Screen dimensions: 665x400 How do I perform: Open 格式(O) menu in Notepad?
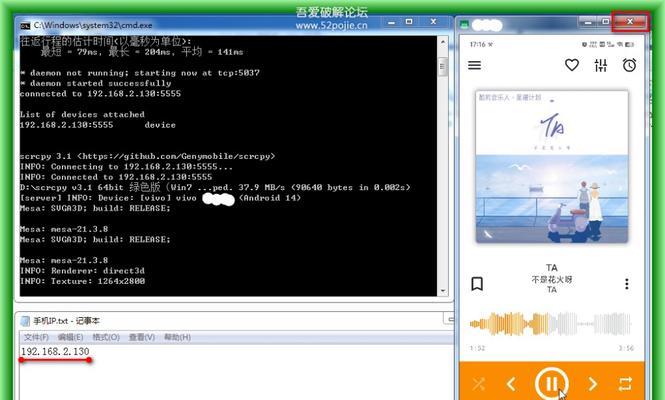coord(106,337)
